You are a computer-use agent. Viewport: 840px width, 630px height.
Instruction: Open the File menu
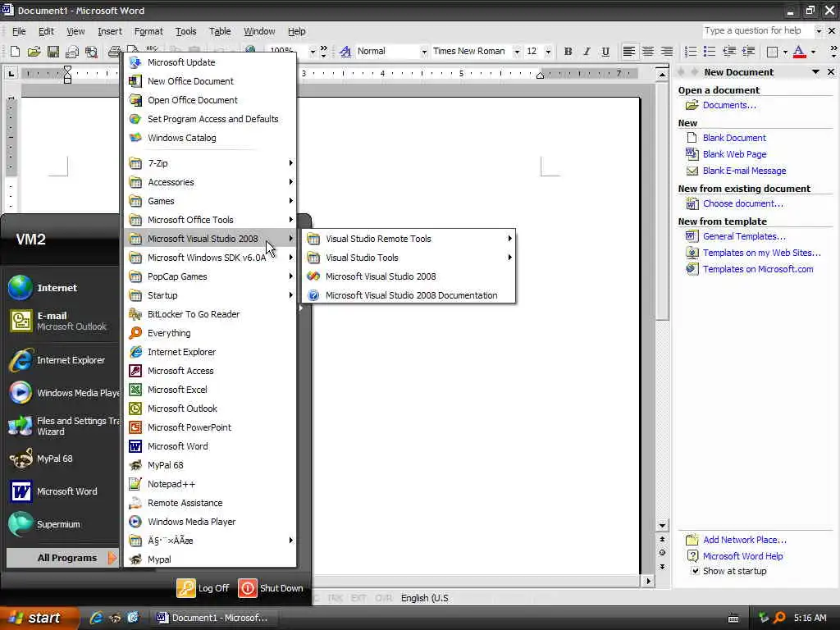19,32
